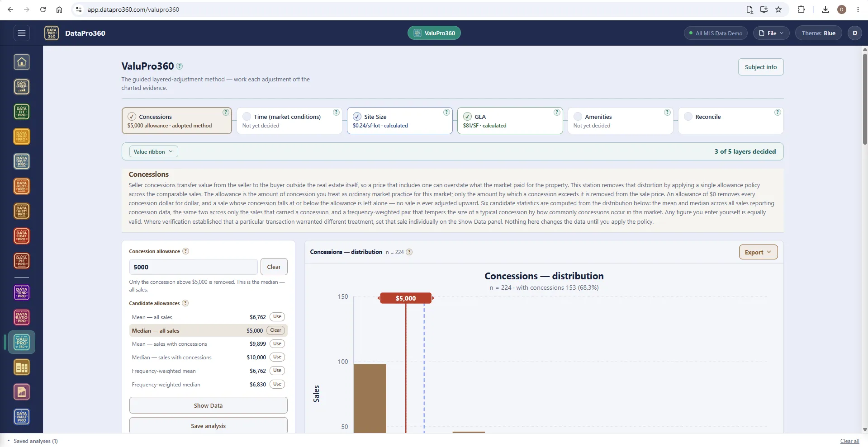Image resolution: width=868 pixels, height=447 pixels.
Task: Click the Theme: Blue button
Action: [818, 33]
